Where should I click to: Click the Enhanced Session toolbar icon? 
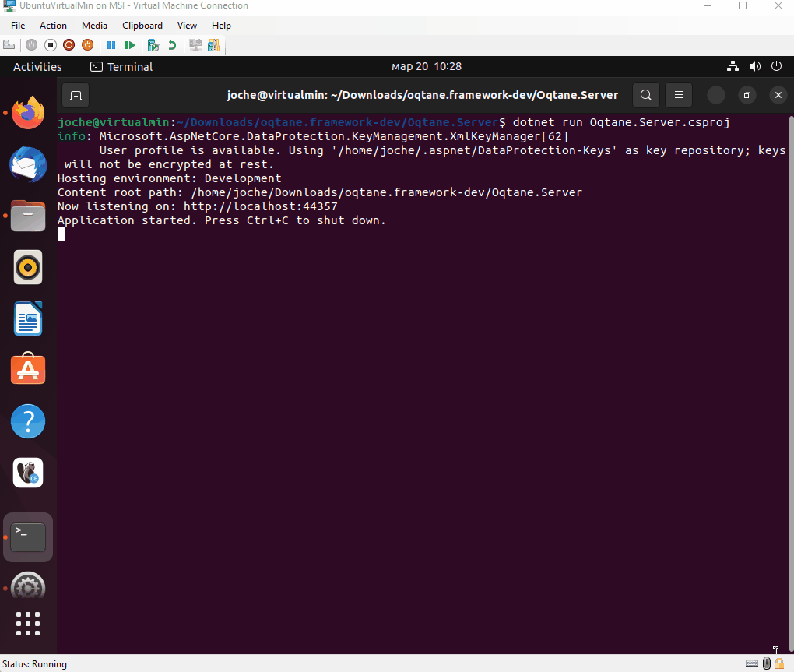pyautogui.click(x=195, y=45)
